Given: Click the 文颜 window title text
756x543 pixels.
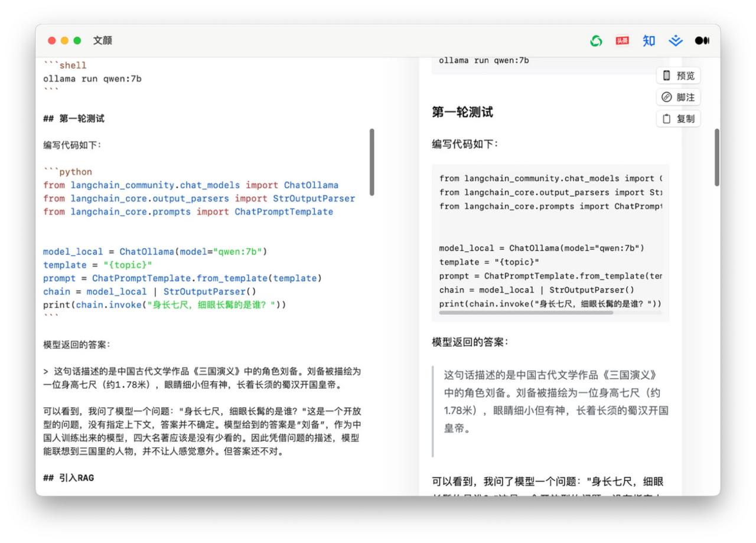Looking at the screenshot, I should click(x=102, y=41).
